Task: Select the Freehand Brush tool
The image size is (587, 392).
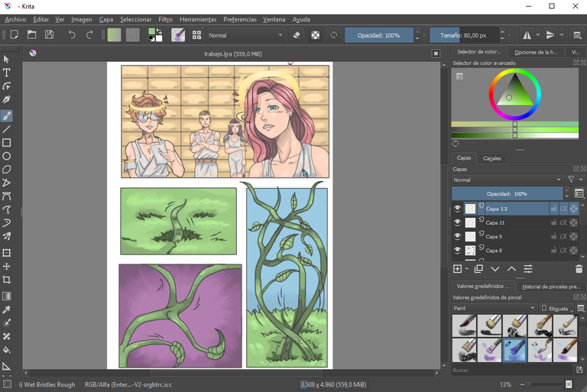Action: click(6, 115)
